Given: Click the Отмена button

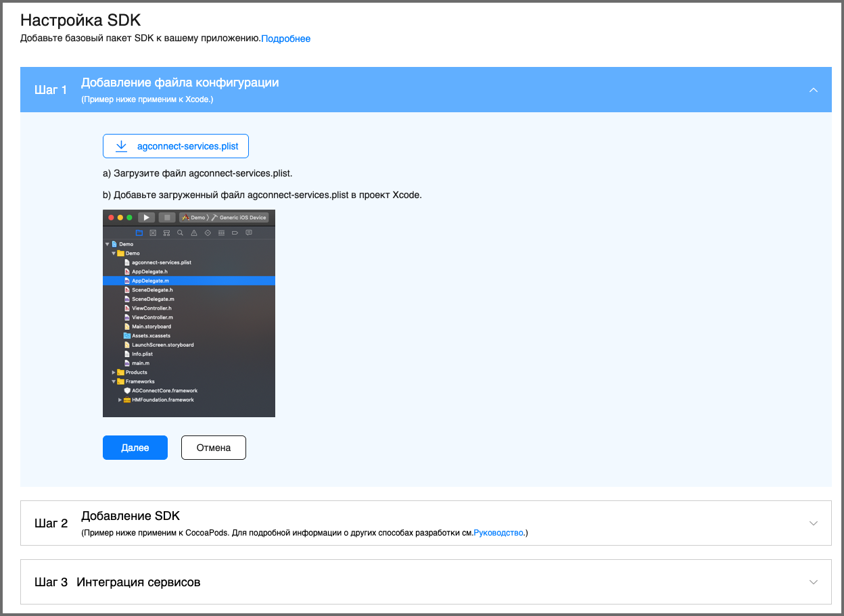Looking at the screenshot, I should click(x=213, y=448).
